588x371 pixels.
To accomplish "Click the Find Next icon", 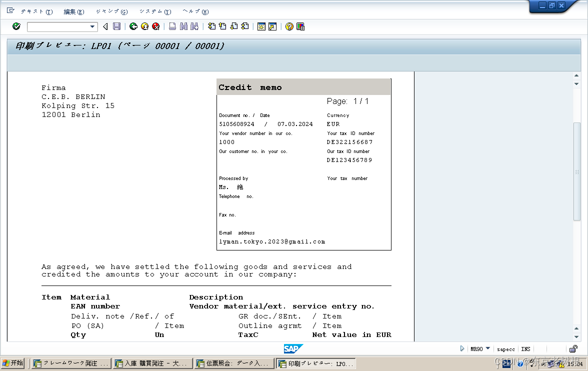I will [194, 26].
